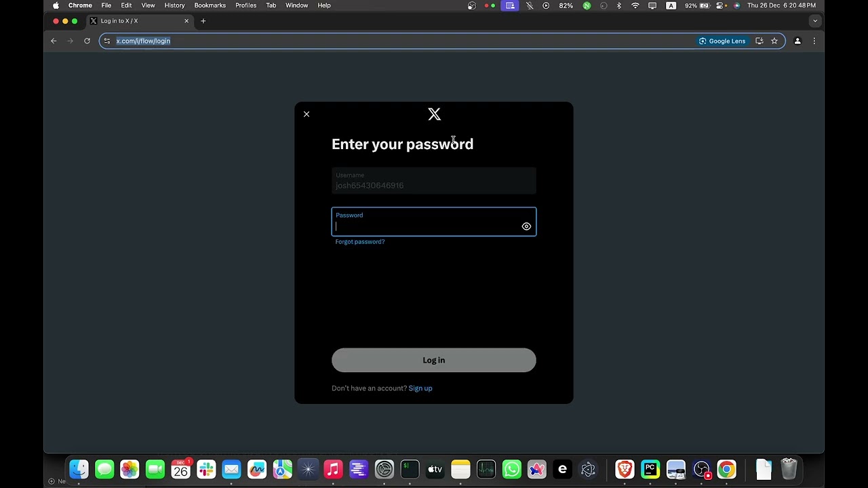Open PyCharm from the dock
868x488 pixels.
click(650, 469)
